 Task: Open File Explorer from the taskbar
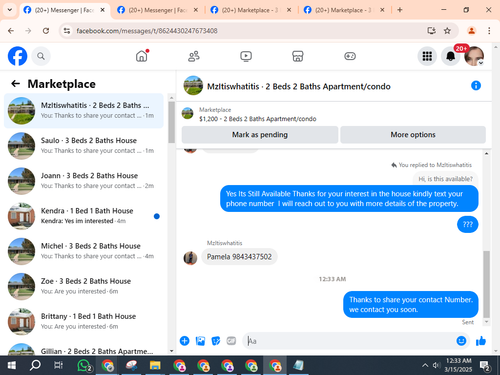[155, 365]
